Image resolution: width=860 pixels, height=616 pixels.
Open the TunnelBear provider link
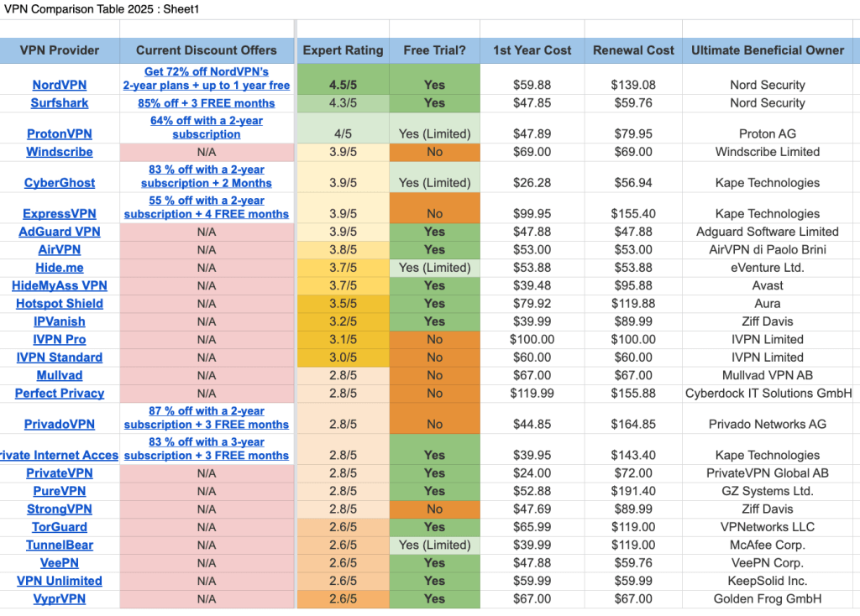(x=60, y=546)
